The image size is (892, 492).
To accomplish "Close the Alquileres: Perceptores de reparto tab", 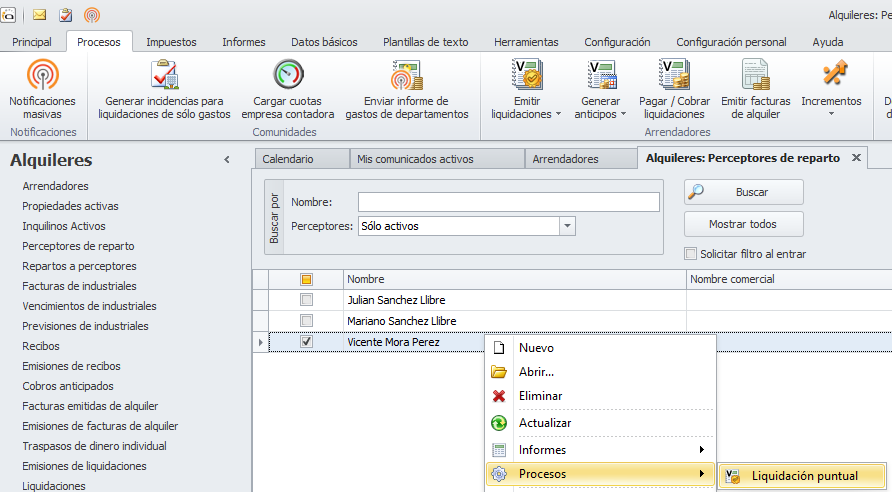I will pos(856,158).
